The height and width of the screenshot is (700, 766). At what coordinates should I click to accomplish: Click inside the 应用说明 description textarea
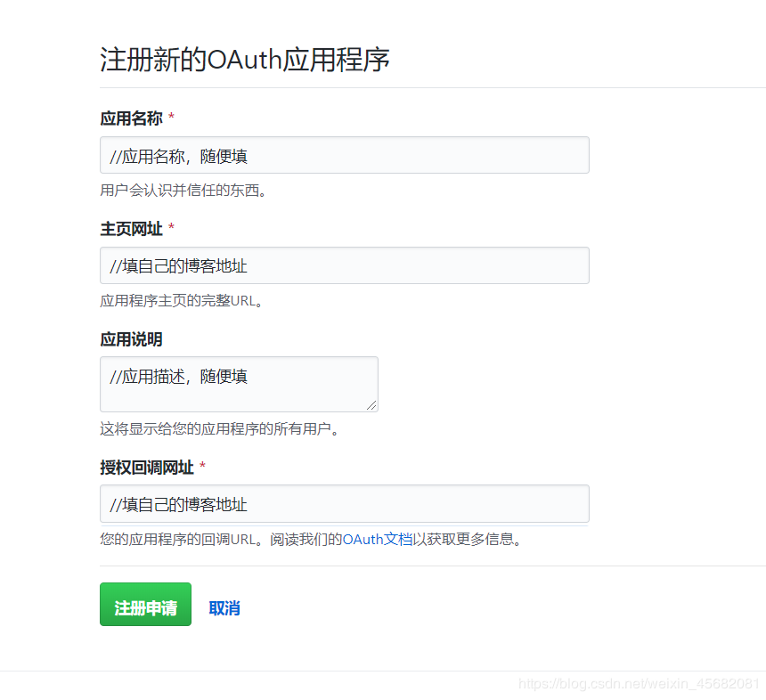click(x=239, y=383)
